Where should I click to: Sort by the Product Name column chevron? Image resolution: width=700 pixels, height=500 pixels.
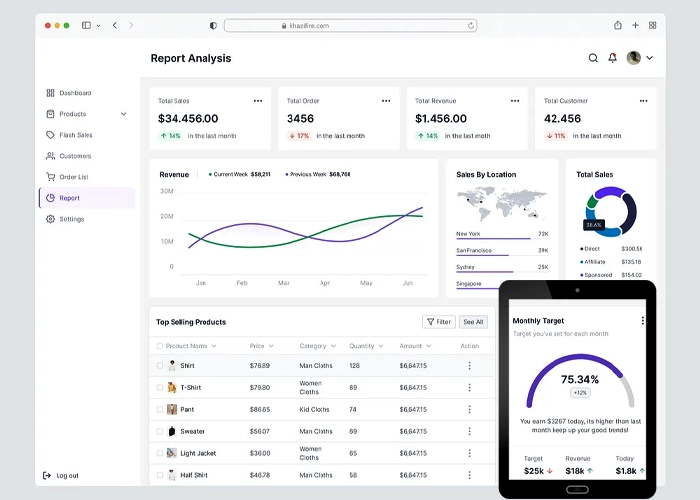214,346
